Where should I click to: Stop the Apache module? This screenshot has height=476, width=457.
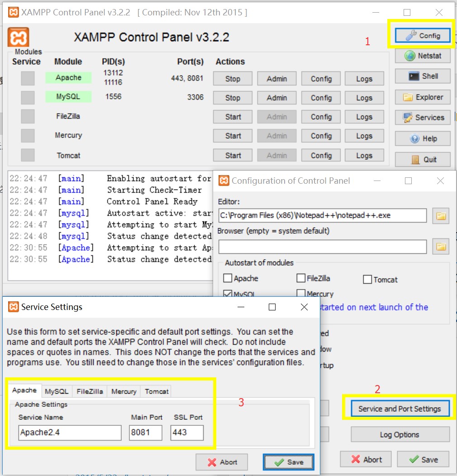point(233,79)
